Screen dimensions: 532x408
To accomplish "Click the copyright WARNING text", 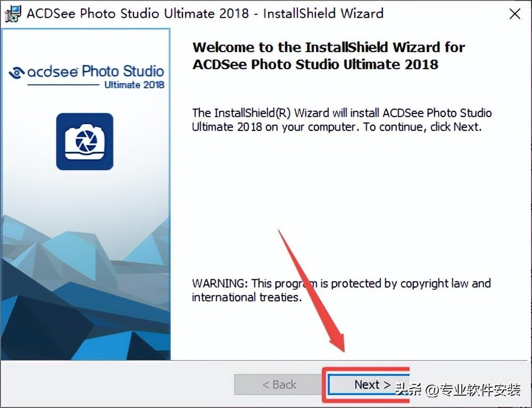I will pos(342,290).
